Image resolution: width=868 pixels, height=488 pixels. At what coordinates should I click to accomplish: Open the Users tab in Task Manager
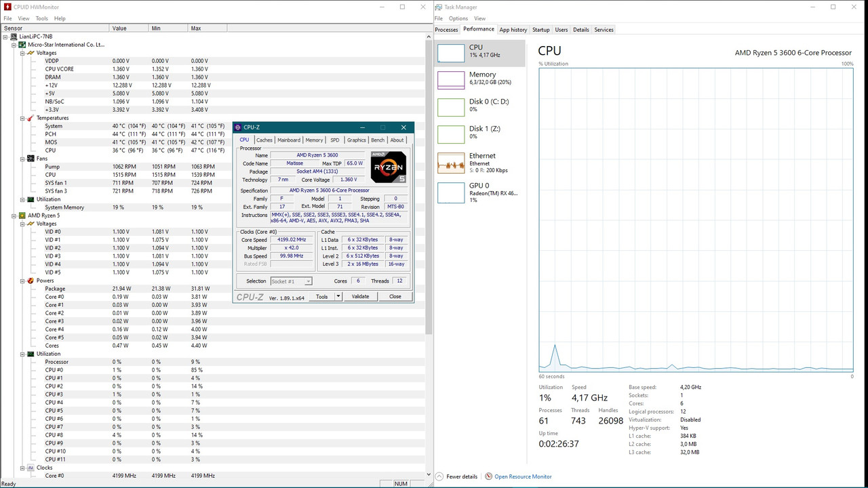[561, 30]
